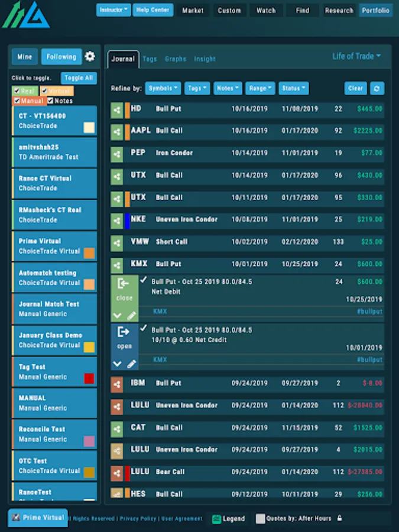Edit the KMX close entry with pencil
This screenshot has width=399, height=532.
coord(132,316)
